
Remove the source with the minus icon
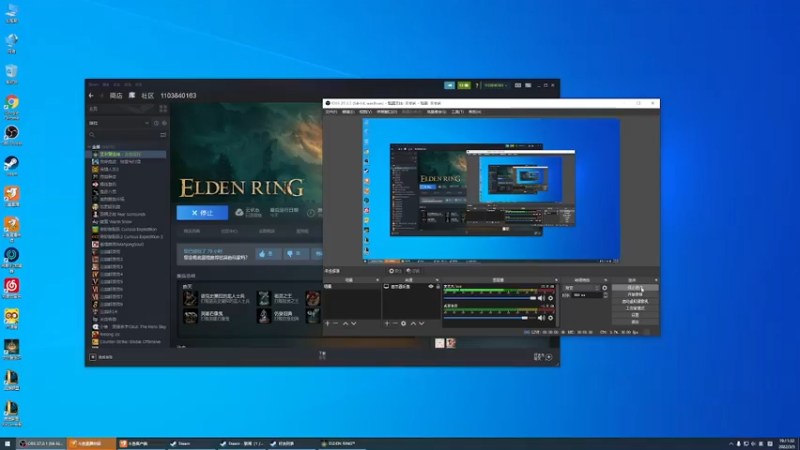(395, 323)
